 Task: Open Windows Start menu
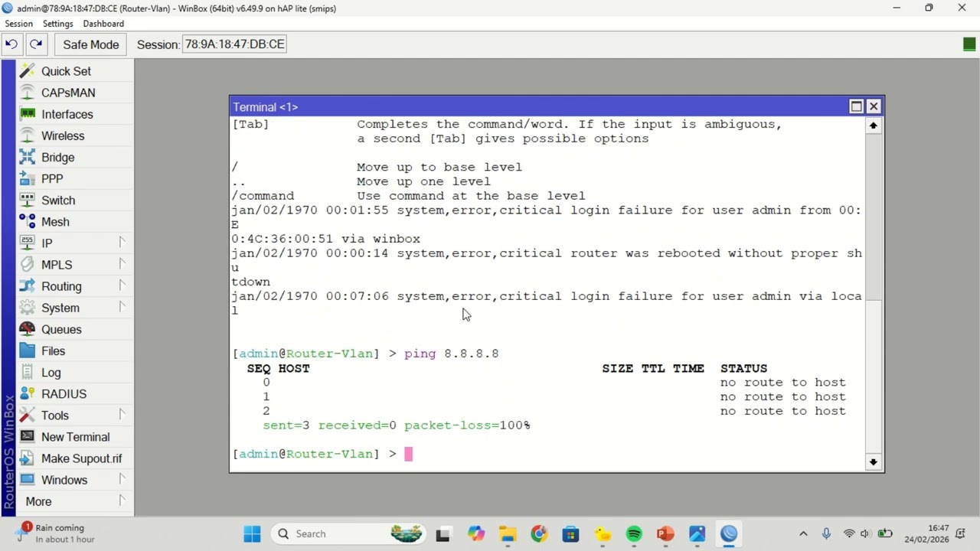tap(252, 533)
